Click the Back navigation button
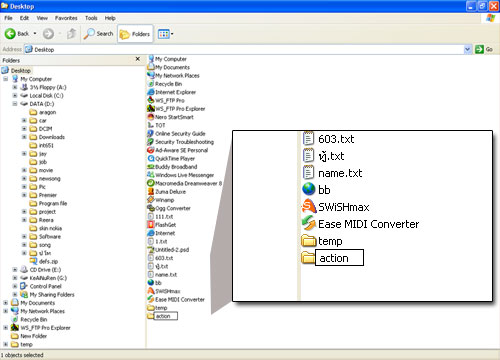500x360 pixels. pos(17,34)
